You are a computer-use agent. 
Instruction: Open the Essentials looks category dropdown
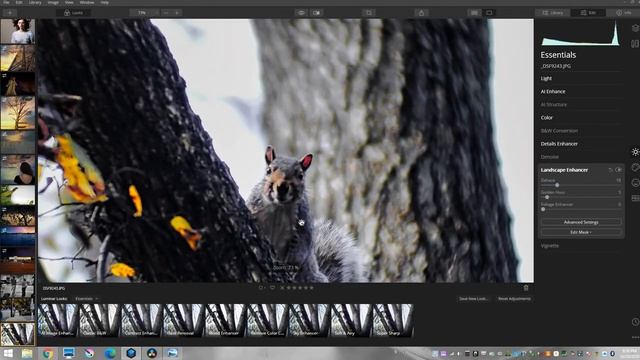(87, 299)
